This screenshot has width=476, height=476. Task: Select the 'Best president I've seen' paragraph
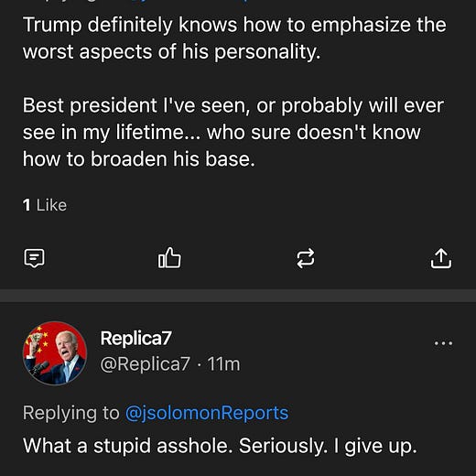point(233,132)
